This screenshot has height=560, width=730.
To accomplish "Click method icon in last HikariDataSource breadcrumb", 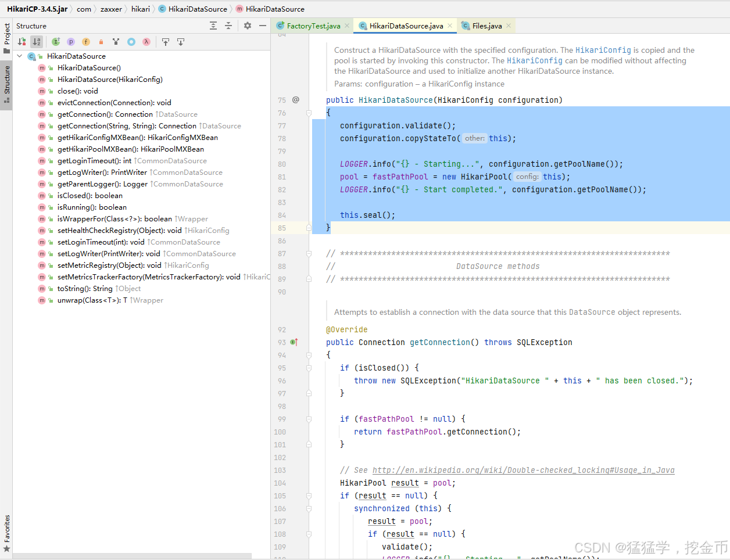I will [x=239, y=9].
